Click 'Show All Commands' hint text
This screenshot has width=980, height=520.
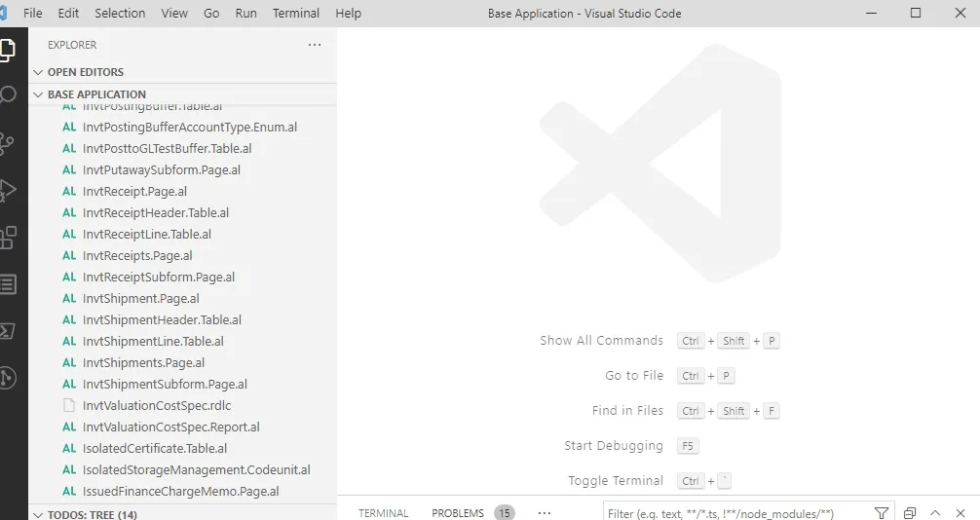click(x=601, y=341)
